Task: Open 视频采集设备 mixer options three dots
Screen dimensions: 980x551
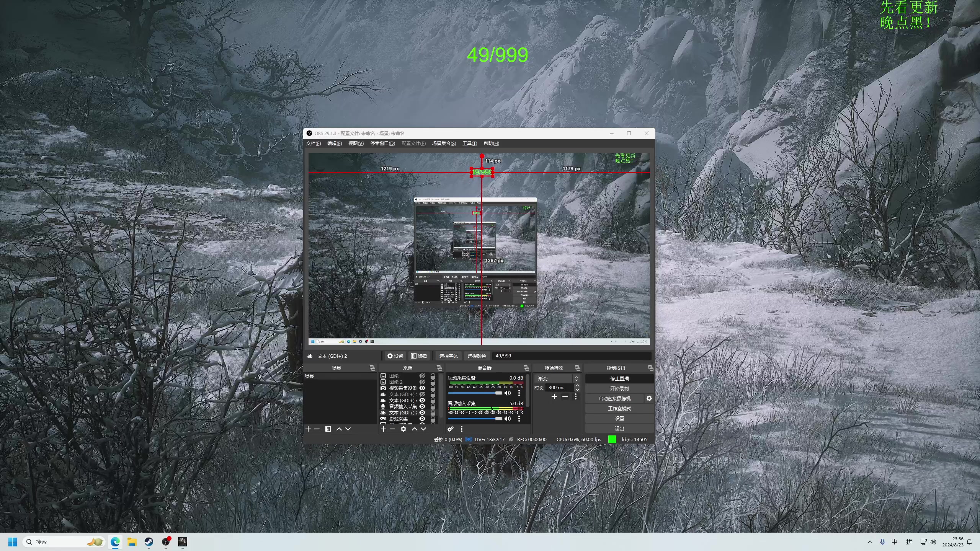Action: coord(519,393)
